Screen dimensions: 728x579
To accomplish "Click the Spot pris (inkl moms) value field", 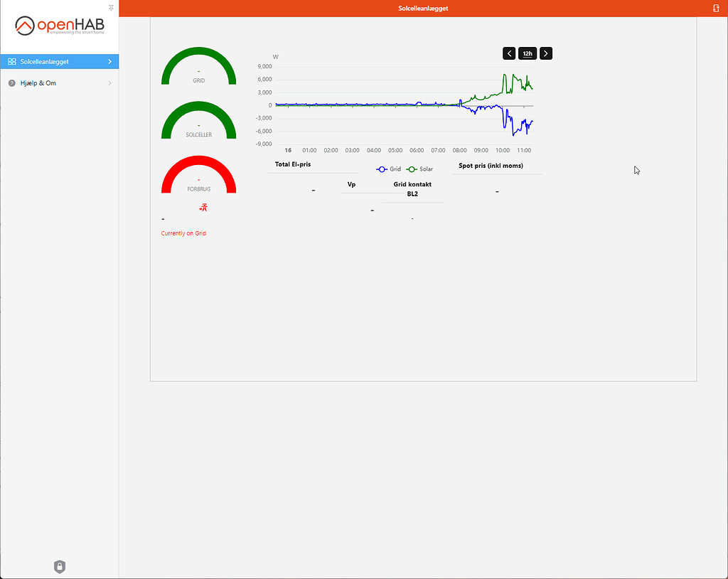I will [x=496, y=191].
